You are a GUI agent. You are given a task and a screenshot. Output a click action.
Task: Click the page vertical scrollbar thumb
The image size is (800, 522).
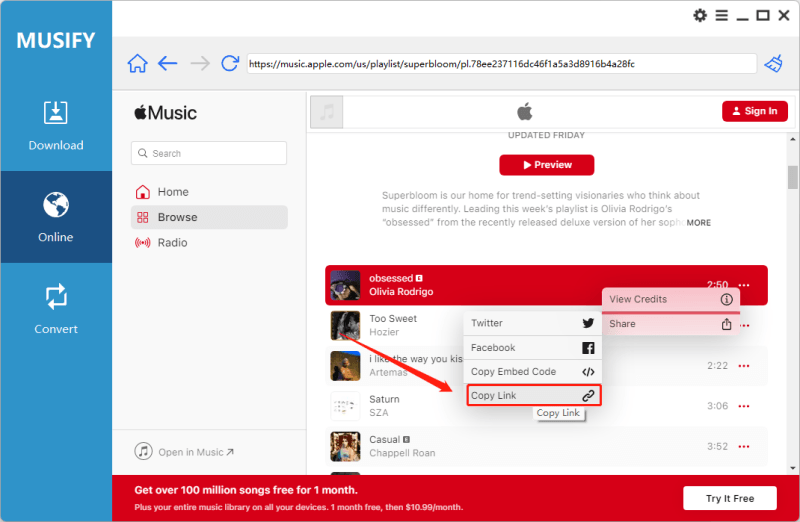pyautogui.click(x=792, y=177)
